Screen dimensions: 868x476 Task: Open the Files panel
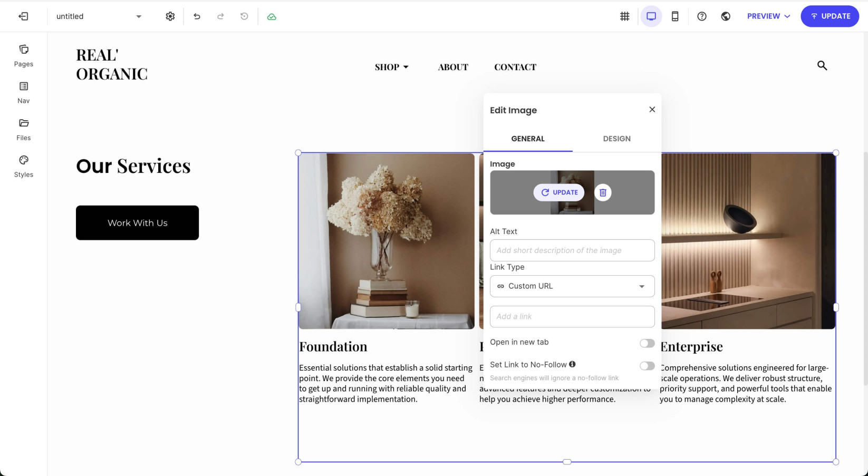pos(24,130)
